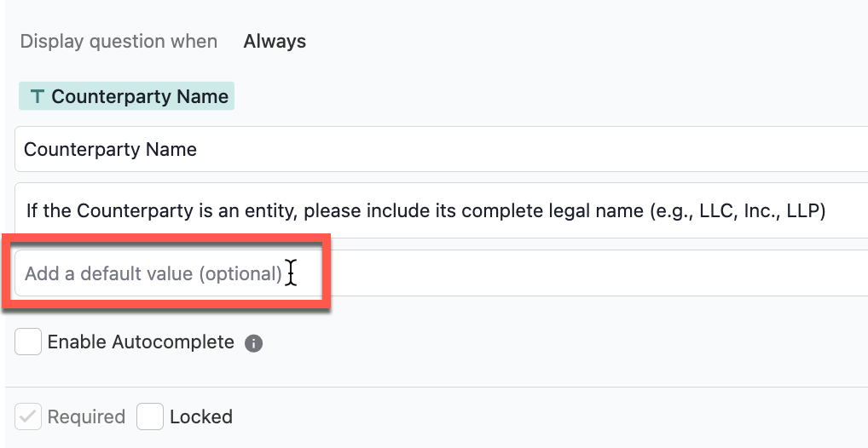The image size is (868, 448).
Task: Click the info icon beside Enable Autocomplete
Action: pyautogui.click(x=253, y=343)
